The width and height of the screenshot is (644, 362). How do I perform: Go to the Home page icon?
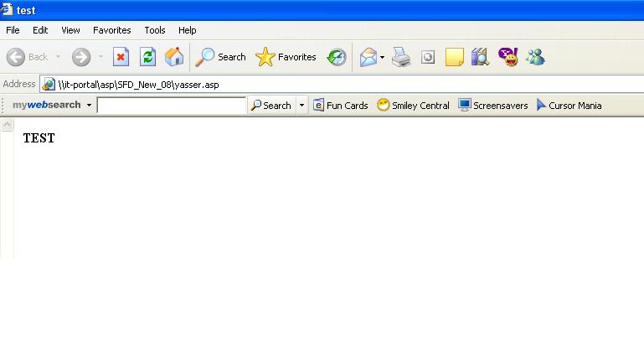tap(174, 57)
